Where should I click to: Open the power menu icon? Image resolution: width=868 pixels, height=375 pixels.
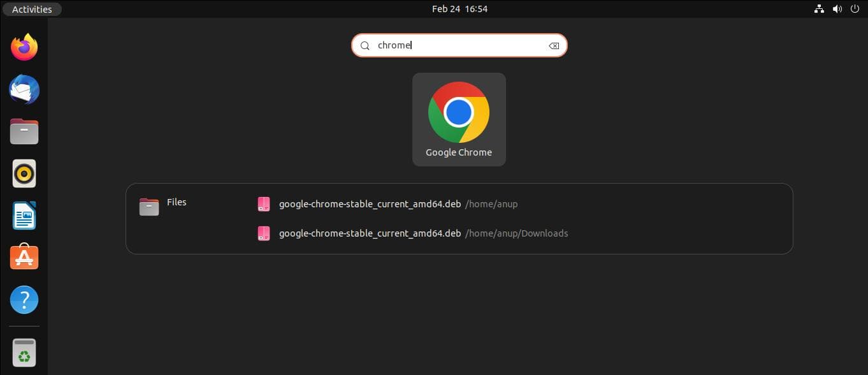pyautogui.click(x=854, y=9)
